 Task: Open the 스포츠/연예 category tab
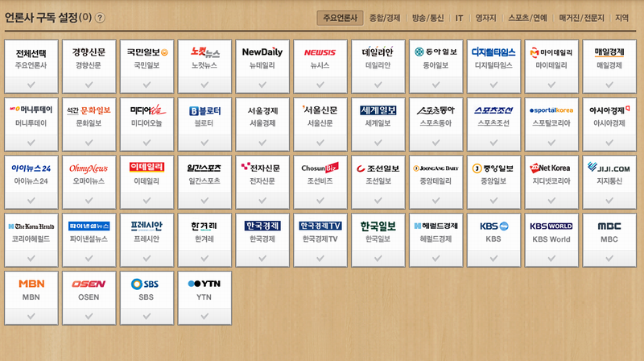pyautogui.click(x=528, y=18)
